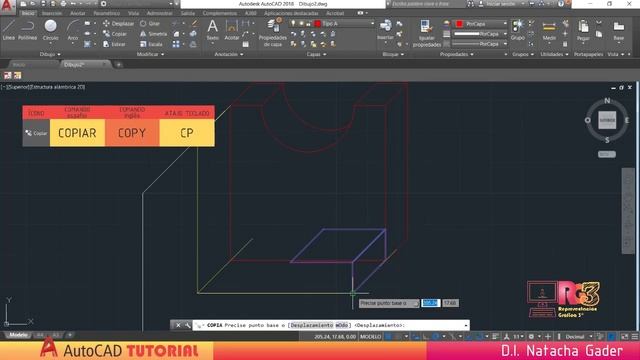This screenshot has width=640, height=360.
Task: Select the Texto annotation tool
Action: click(x=212, y=29)
